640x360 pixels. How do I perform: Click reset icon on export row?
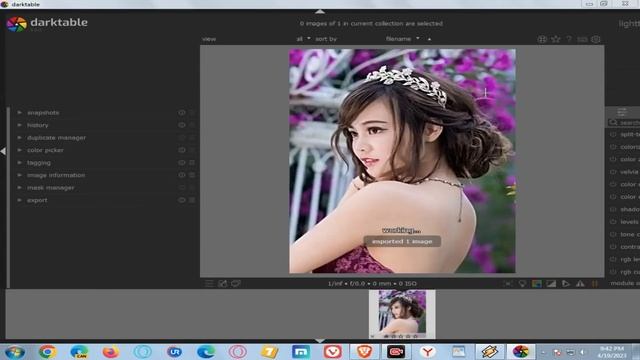click(182, 200)
